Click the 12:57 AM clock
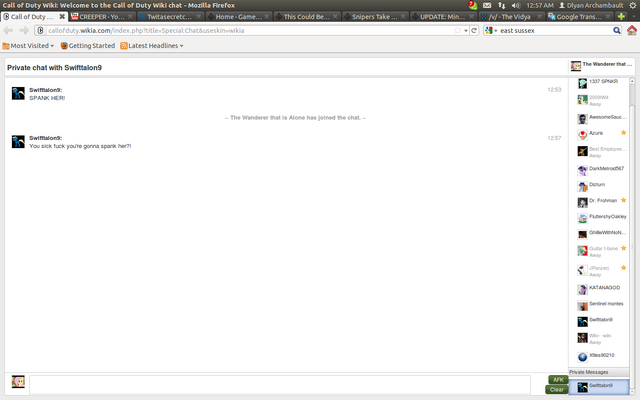The height and width of the screenshot is (400, 640). pyautogui.click(x=540, y=5)
